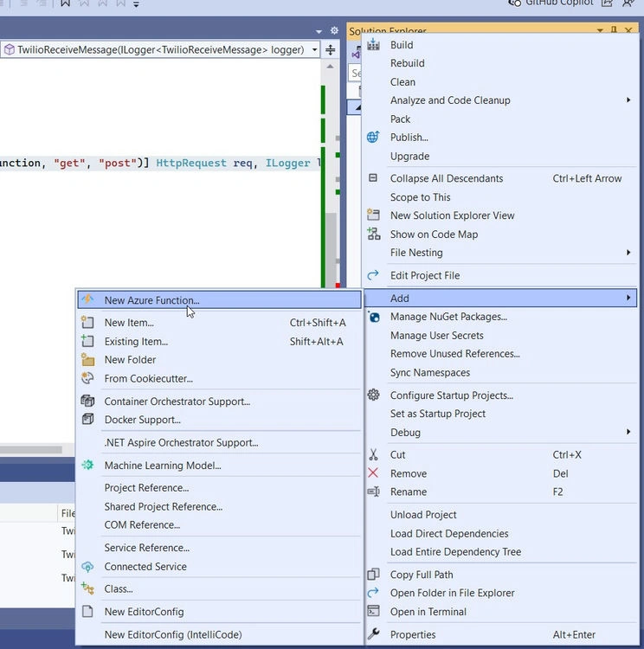644x649 pixels.
Task: Choose New EditorConfig (IntelliCode)
Action: pos(173,634)
